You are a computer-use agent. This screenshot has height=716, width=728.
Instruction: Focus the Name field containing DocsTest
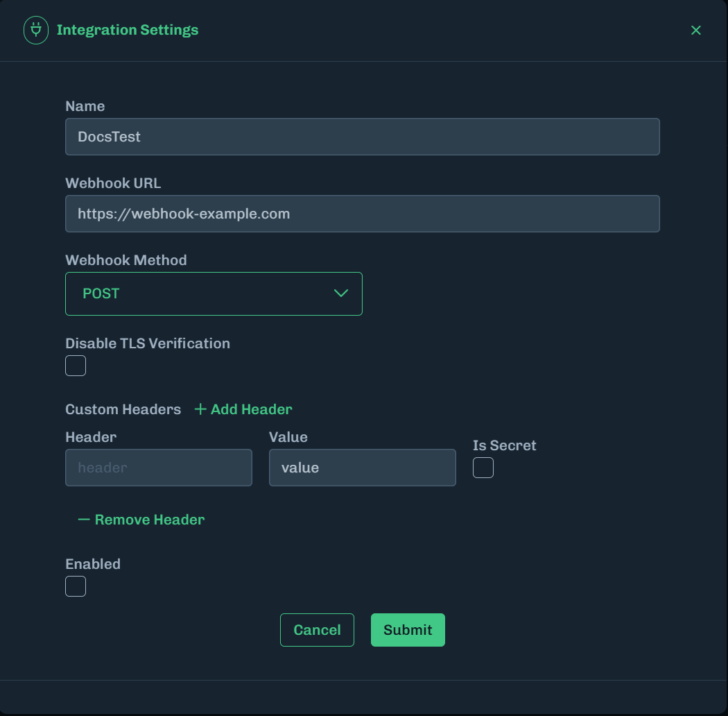click(x=362, y=137)
